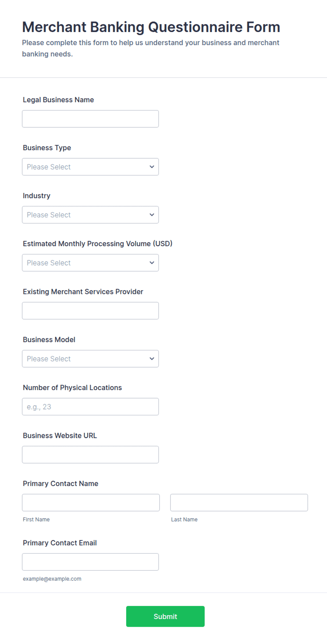Open Estimated Monthly Processing Volume dropdown
Viewport: 327px width, 644px height.
pyautogui.click(x=90, y=263)
